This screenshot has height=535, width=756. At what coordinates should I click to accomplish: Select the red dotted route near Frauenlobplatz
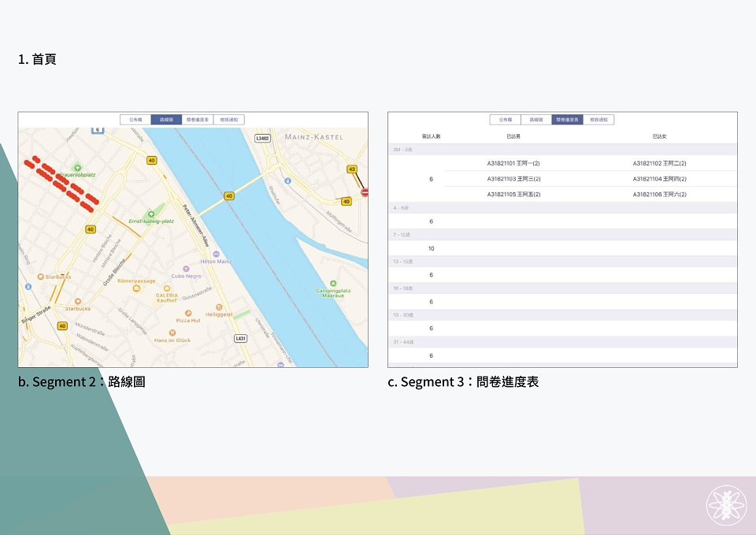click(61, 184)
